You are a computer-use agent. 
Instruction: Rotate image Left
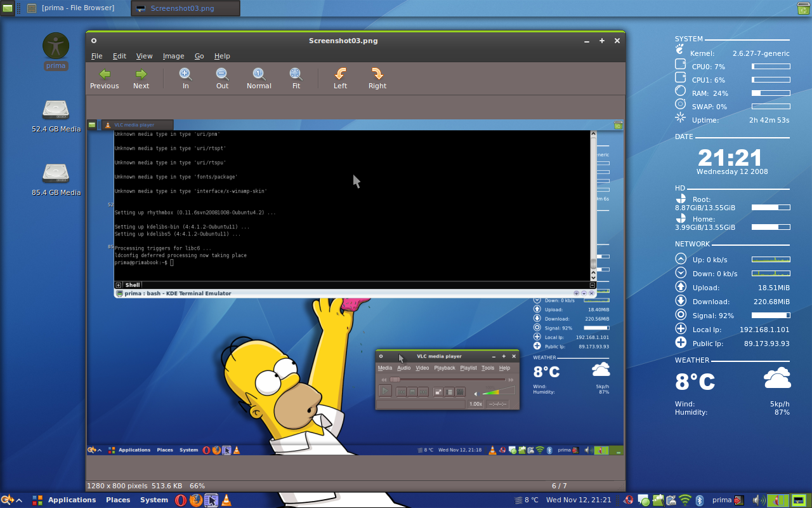click(340, 79)
